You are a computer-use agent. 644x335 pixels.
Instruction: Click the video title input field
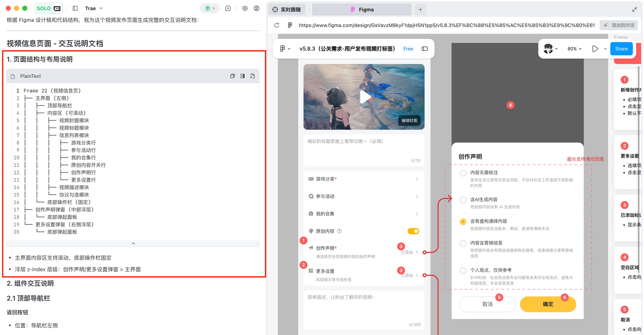click(x=364, y=150)
